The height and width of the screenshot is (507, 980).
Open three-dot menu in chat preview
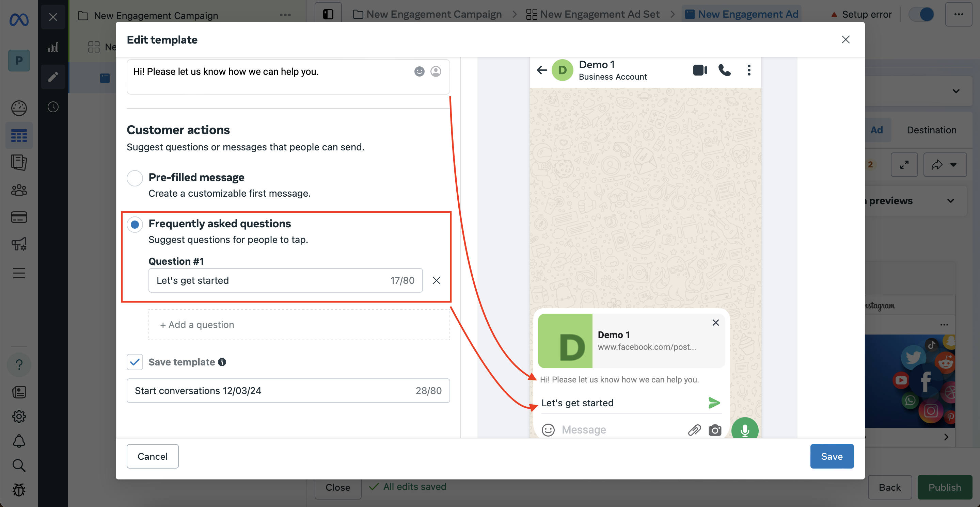(749, 70)
